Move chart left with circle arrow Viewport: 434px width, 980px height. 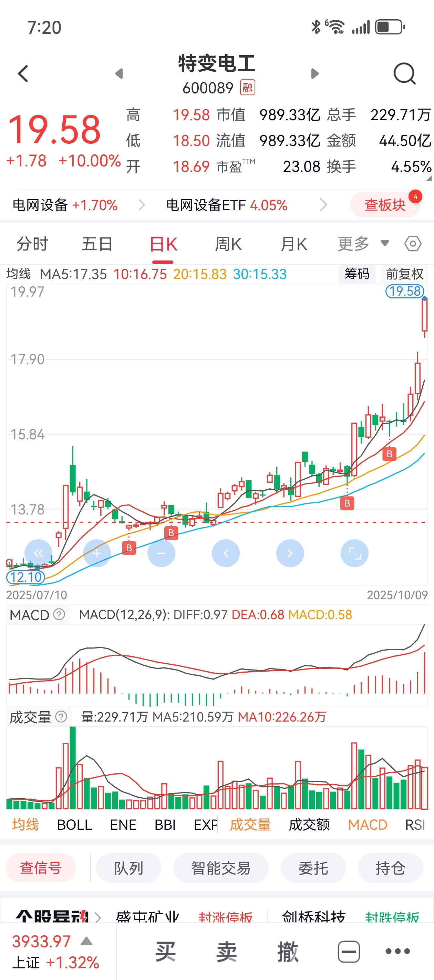(x=226, y=553)
